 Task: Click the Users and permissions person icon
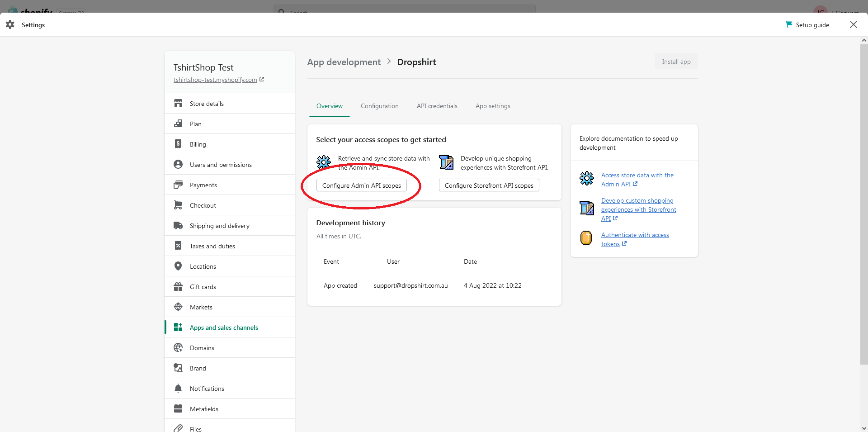178,165
